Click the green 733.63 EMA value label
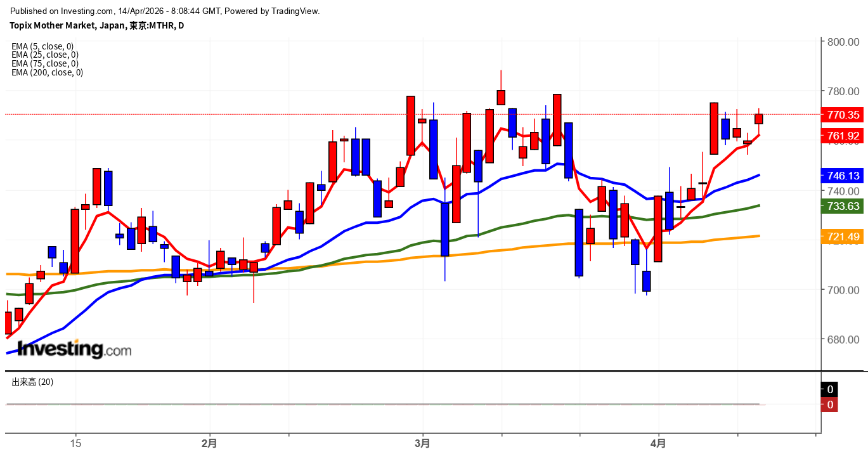 coord(843,206)
